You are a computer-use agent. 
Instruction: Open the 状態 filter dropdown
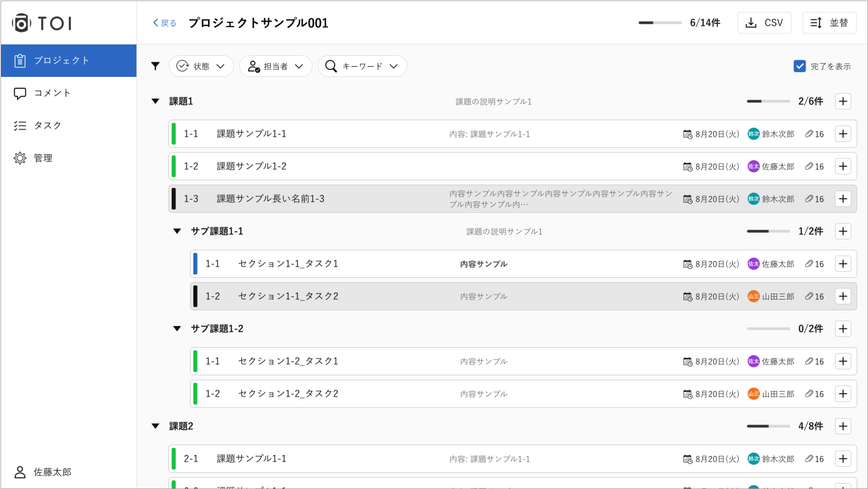pyautogui.click(x=201, y=66)
